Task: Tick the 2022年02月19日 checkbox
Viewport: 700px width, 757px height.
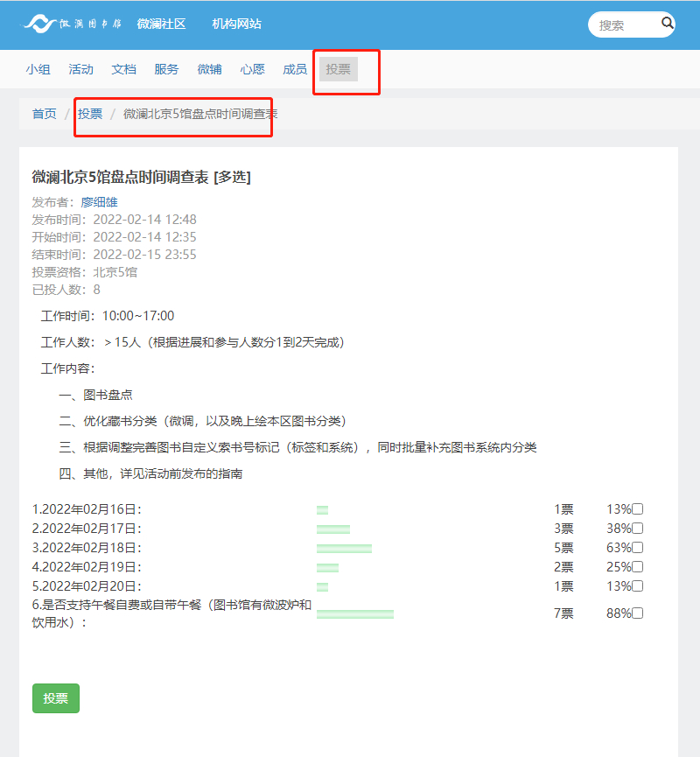Action: coord(638,567)
